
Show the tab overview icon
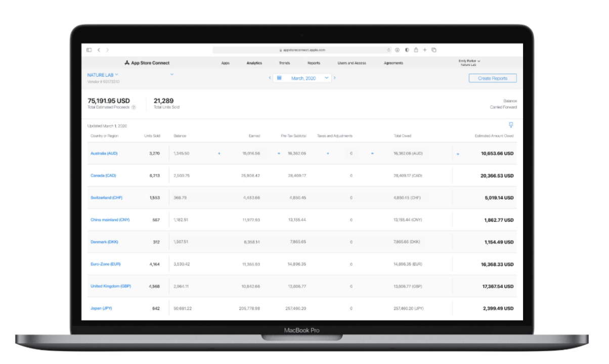pos(434,50)
